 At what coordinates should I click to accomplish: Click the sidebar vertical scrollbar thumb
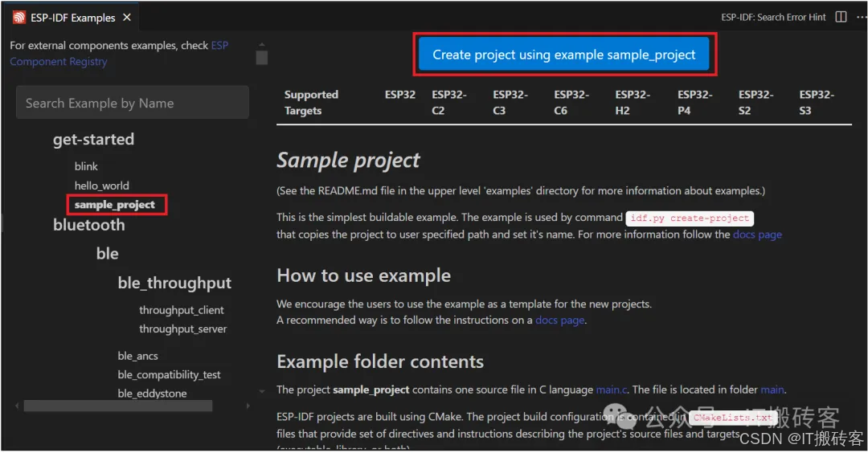tap(262, 58)
